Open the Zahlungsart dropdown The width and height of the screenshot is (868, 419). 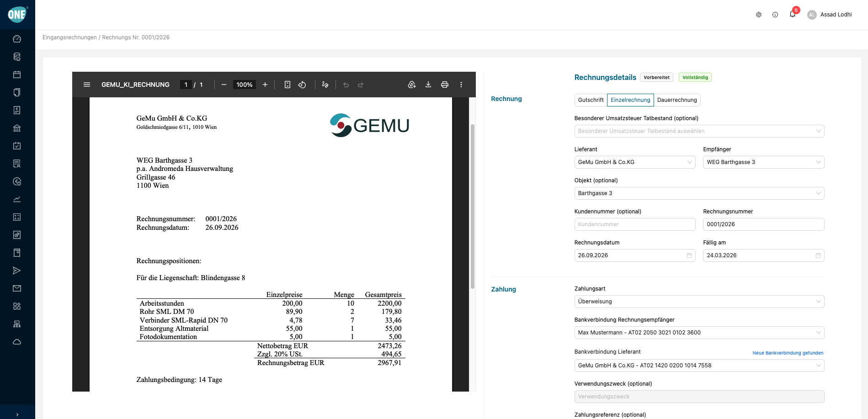point(699,302)
